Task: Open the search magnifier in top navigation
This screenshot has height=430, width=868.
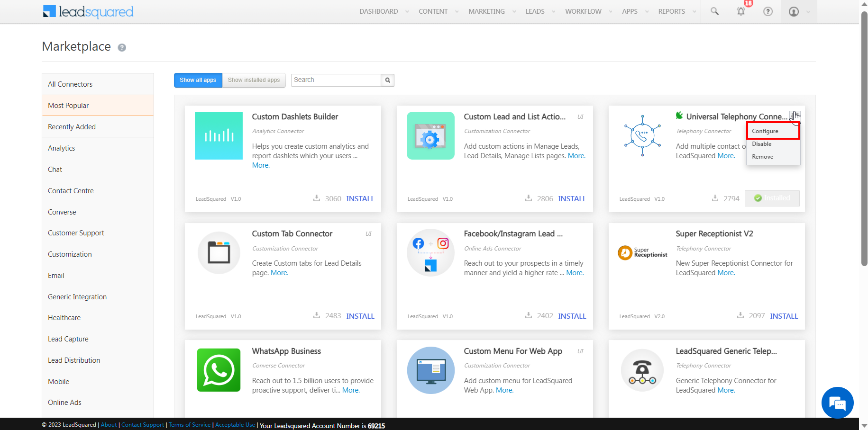Action: [714, 11]
